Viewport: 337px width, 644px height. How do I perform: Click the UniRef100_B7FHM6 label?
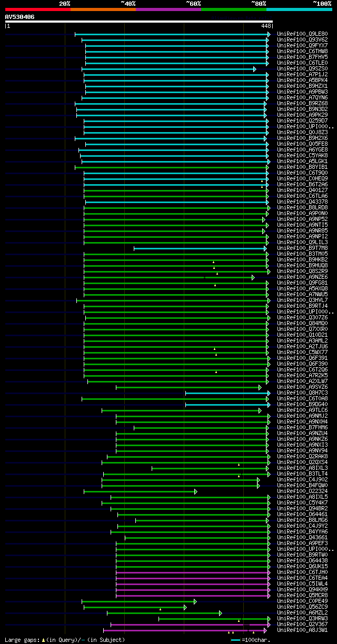(302, 428)
